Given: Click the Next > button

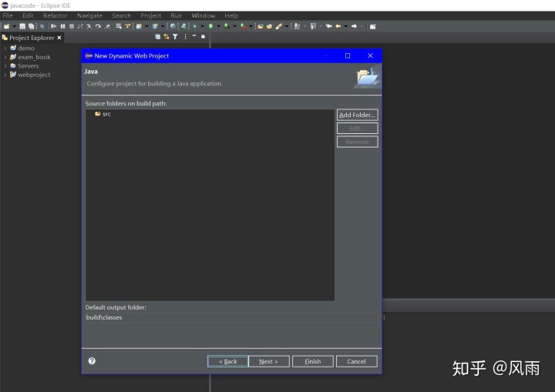Looking at the screenshot, I should (x=269, y=361).
